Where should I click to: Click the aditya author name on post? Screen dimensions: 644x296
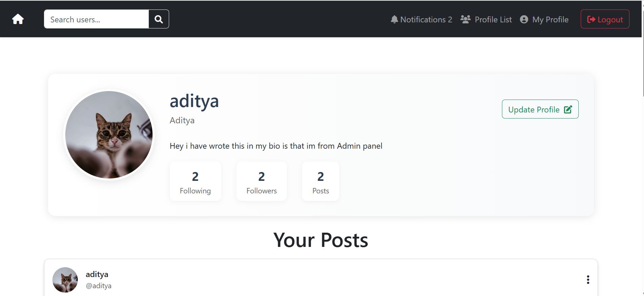coord(97,274)
